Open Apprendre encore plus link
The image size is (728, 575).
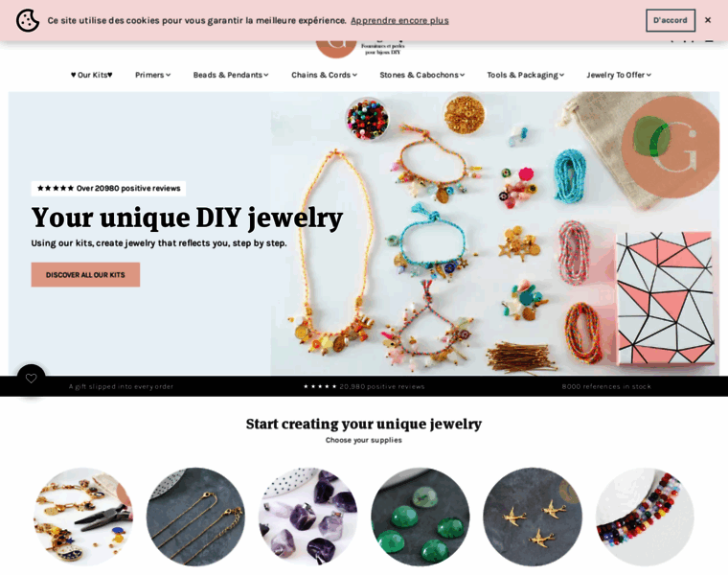tap(399, 20)
